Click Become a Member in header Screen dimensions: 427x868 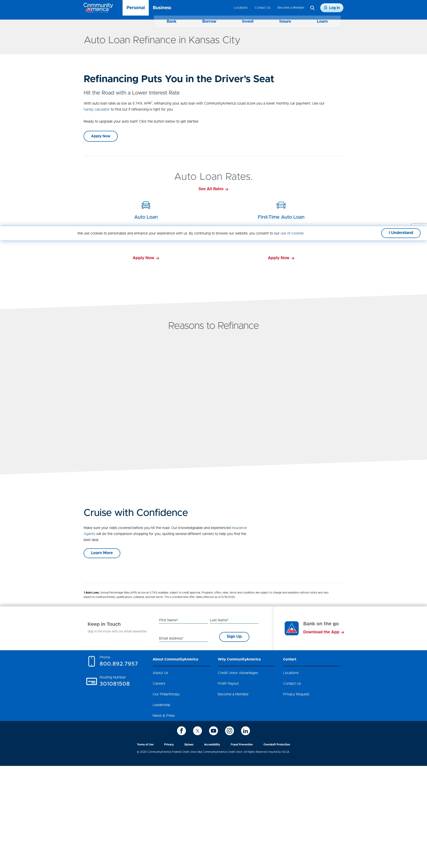pyautogui.click(x=291, y=8)
